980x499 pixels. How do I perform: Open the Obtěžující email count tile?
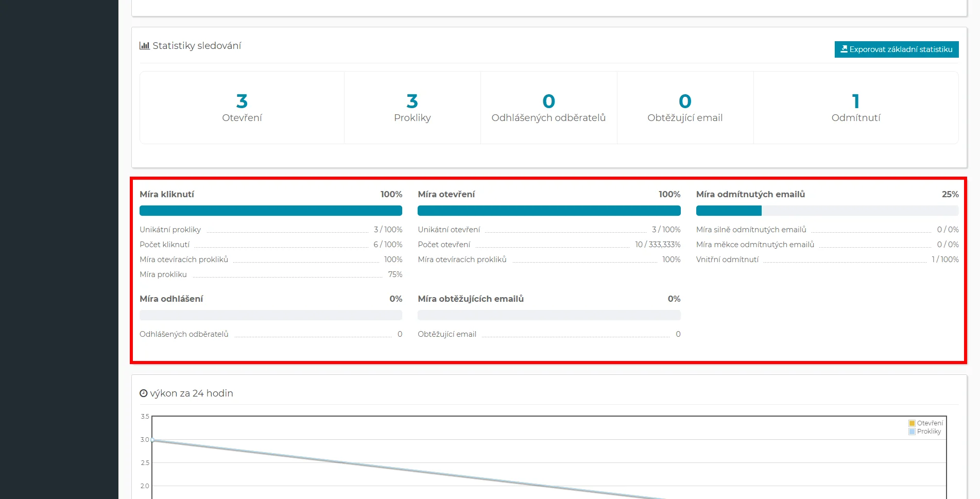(685, 108)
